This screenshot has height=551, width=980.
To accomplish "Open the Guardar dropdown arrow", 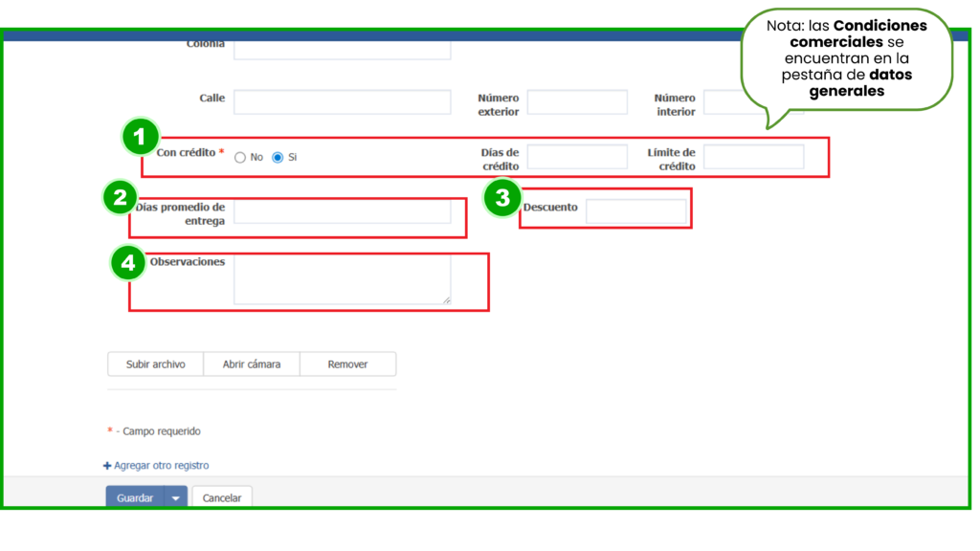I will [x=175, y=498].
